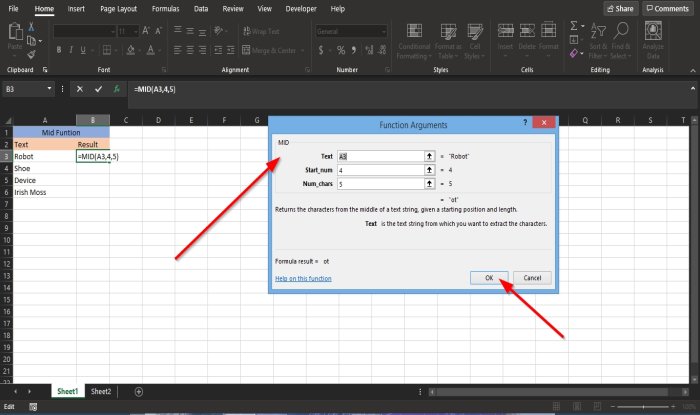700x415 pixels.
Task: Cancel the formula with the X icon
Action: pos(80,89)
